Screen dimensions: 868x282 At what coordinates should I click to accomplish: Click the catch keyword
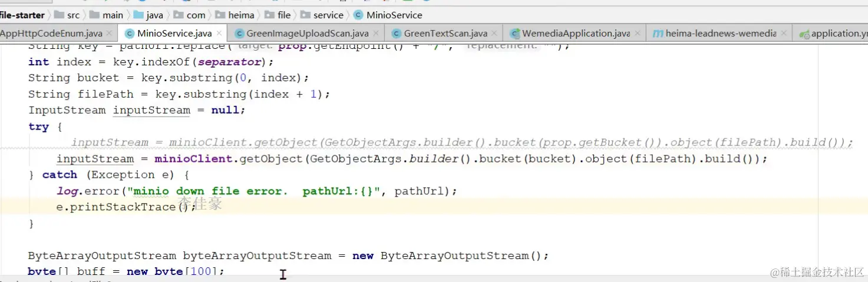(x=60, y=175)
